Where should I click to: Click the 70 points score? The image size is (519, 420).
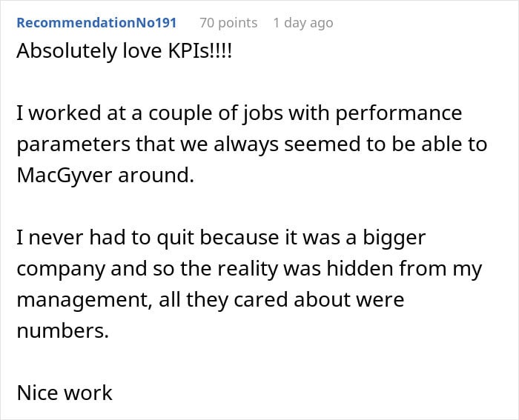click(x=228, y=23)
